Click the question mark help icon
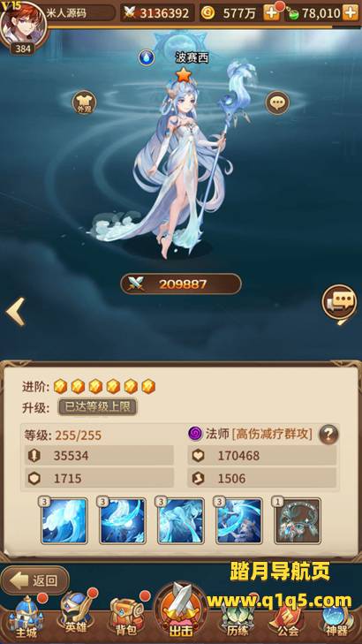The image size is (362, 644). (329, 434)
